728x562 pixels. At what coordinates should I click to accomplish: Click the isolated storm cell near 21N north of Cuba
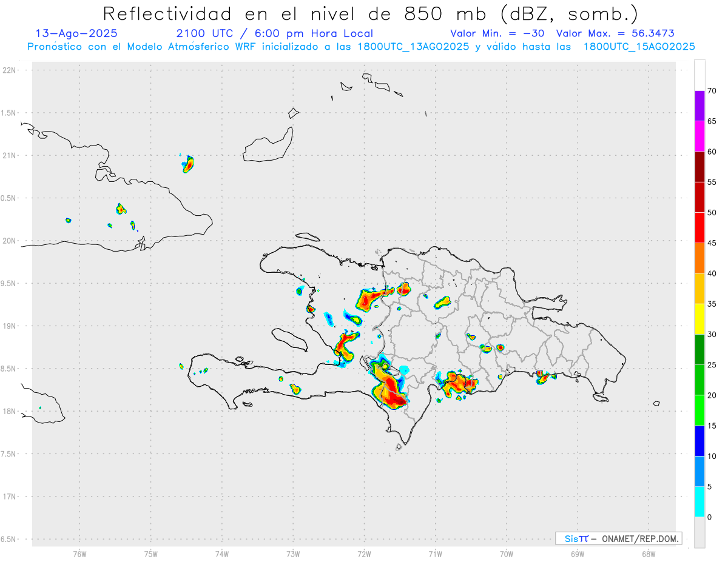pos(188,164)
